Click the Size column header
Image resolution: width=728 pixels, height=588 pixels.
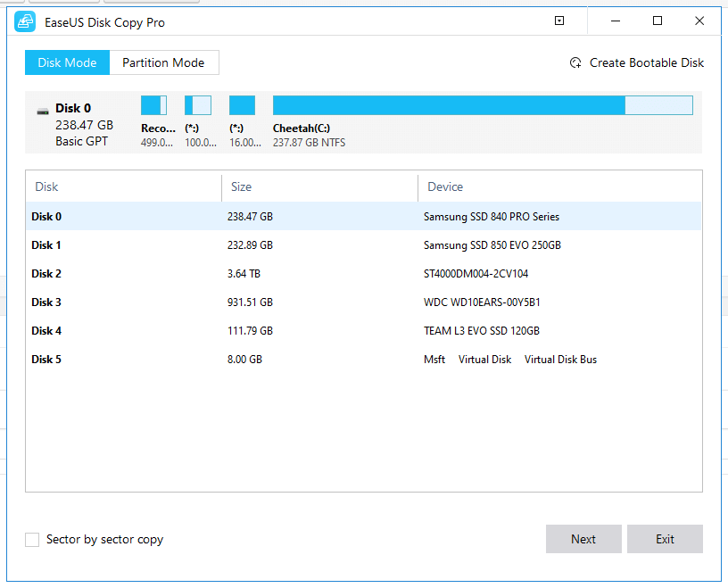242,186
